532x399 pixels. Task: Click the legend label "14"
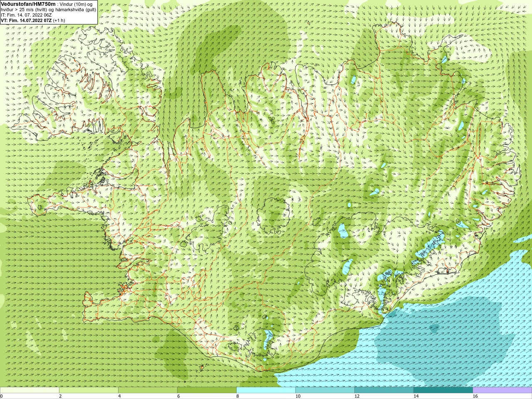pos(416,396)
